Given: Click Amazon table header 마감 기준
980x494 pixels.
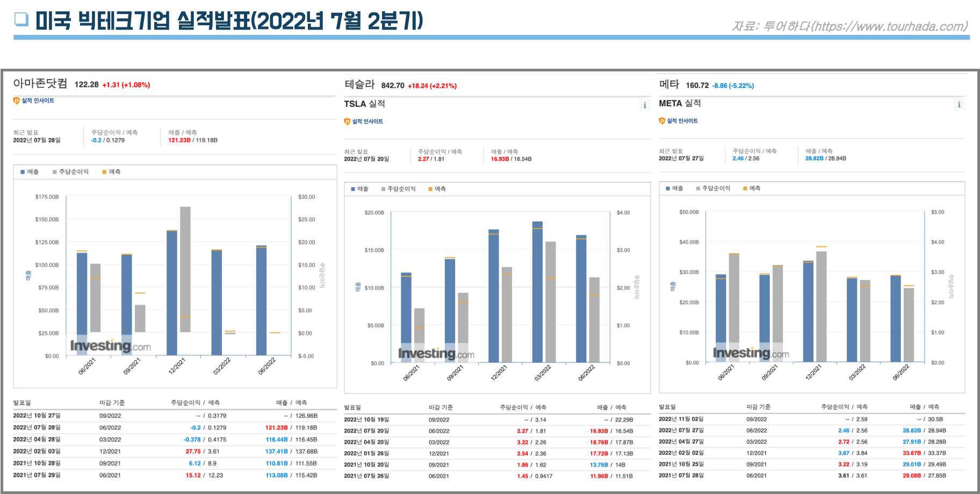Looking at the screenshot, I should [112, 403].
